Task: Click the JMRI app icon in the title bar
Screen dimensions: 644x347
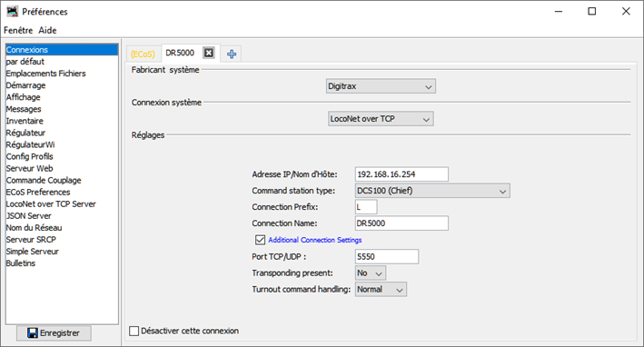Action: pos(13,11)
